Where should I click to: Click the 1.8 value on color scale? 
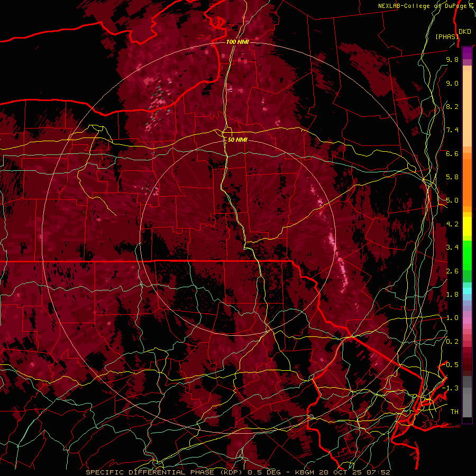pos(452,295)
